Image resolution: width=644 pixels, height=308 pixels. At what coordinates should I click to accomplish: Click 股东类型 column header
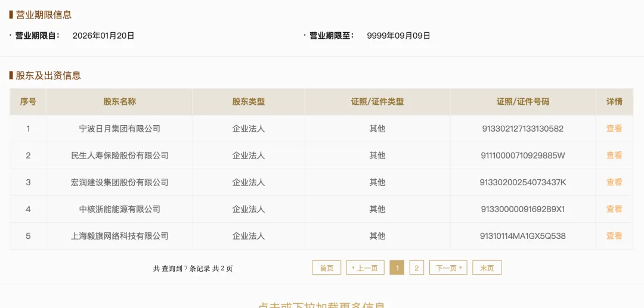[249, 102]
